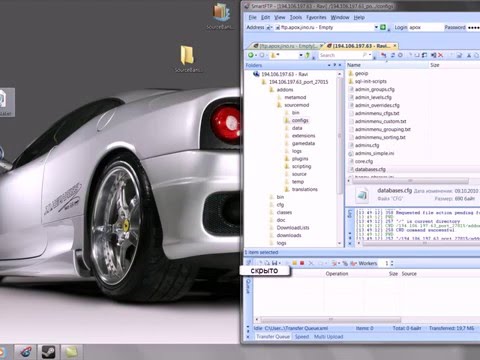
Task: Click the refresh icon in file toolbar
Action: point(393,55)
